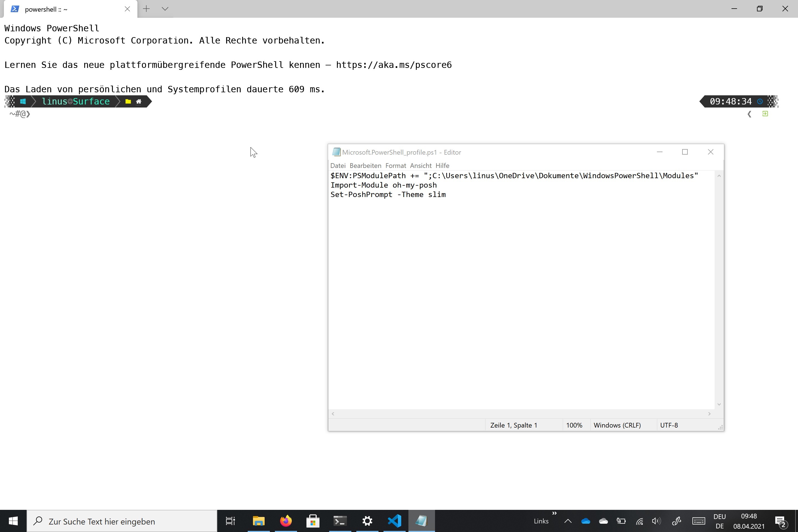
Task: Open the Microsoft Store from the taskbar
Action: pyautogui.click(x=313, y=521)
